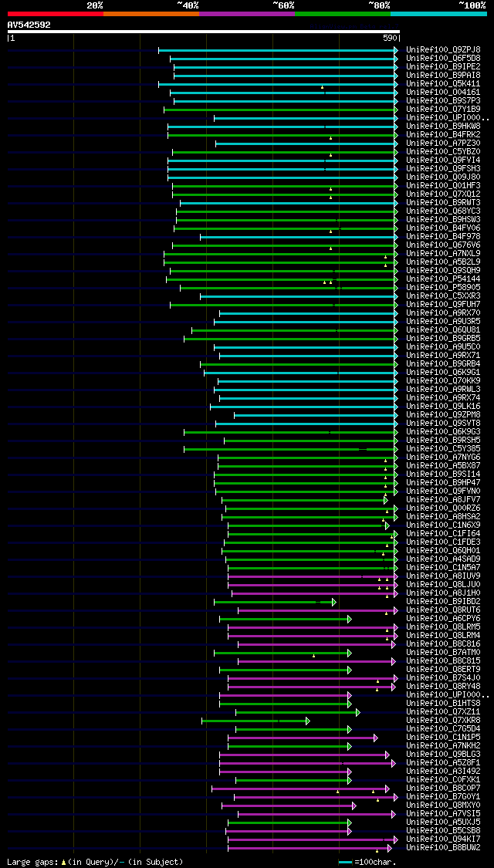Click hit UniRef100_A8JFV7
This screenshot has width=494, height=868.
[x=443, y=500]
